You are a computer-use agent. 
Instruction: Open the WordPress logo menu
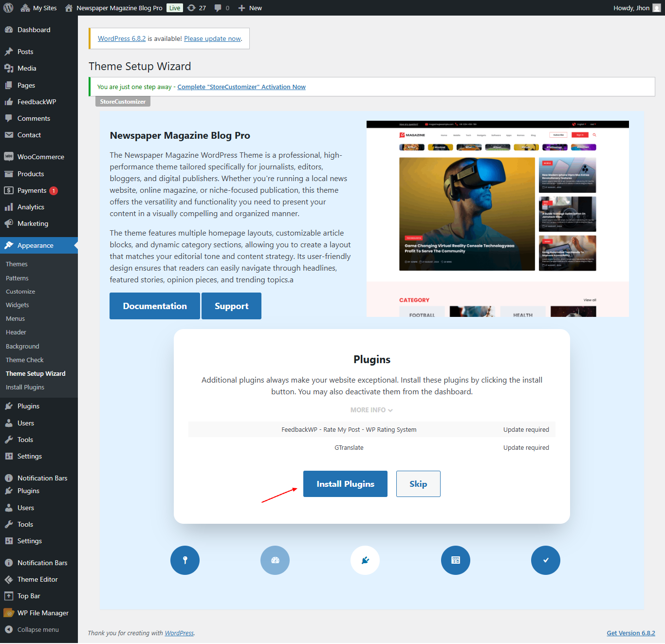click(8, 8)
